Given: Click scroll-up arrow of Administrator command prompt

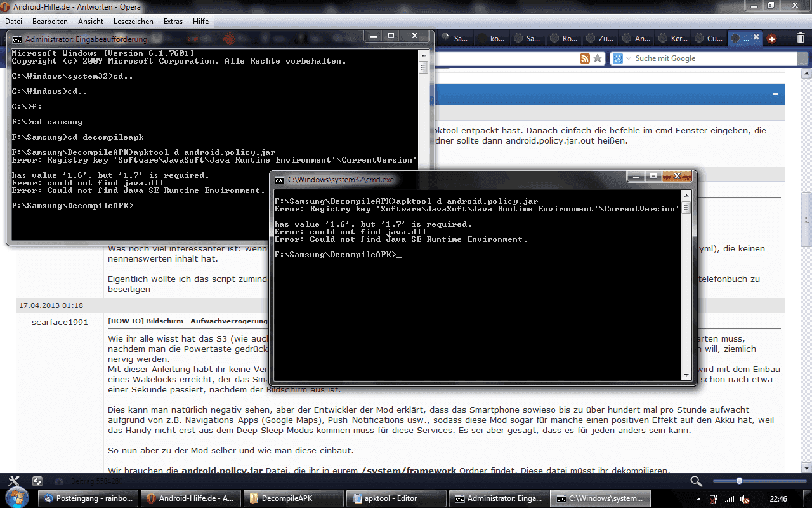Looking at the screenshot, I should 423,54.
